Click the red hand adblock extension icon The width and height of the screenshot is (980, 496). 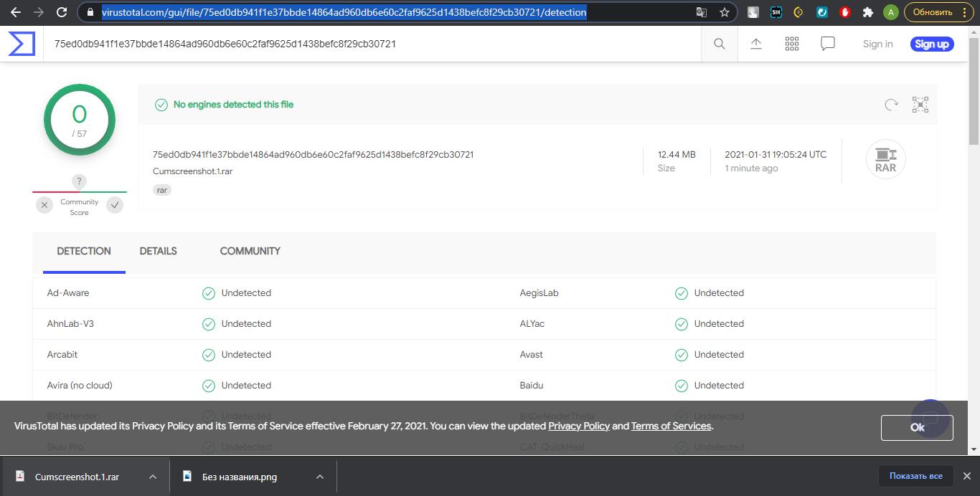[x=845, y=12]
